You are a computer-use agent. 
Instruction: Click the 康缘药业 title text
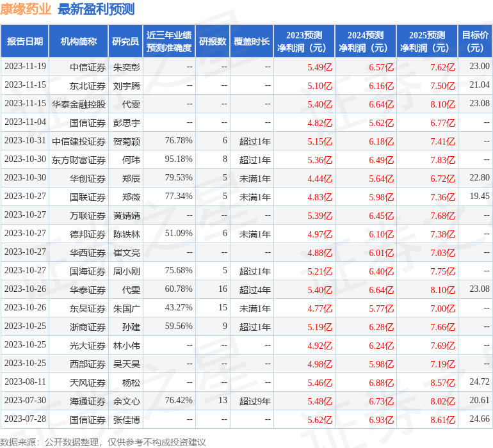point(26,9)
